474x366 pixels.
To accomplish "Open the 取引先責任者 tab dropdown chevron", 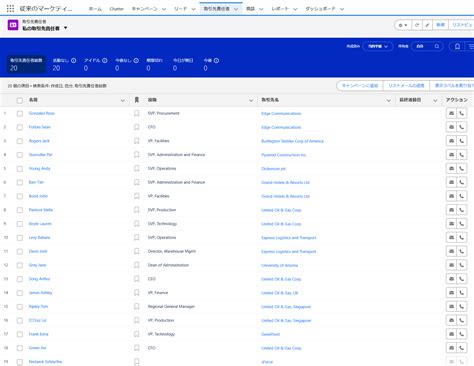I will click(x=236, y=9).
